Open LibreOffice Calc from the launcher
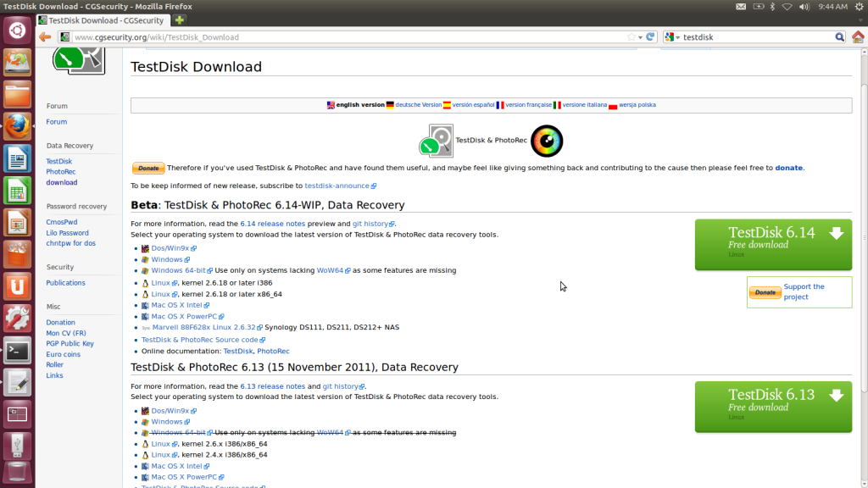 (x=17, y=191)
